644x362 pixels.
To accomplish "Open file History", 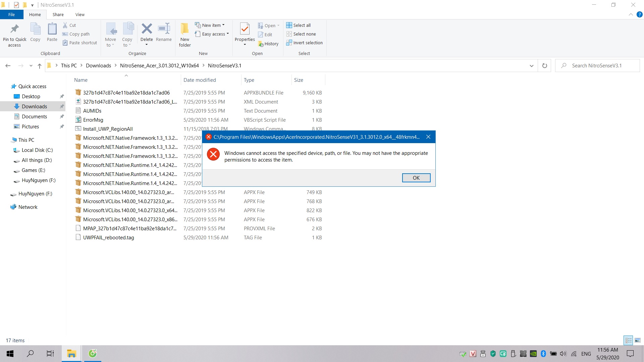I will [268, 44].
